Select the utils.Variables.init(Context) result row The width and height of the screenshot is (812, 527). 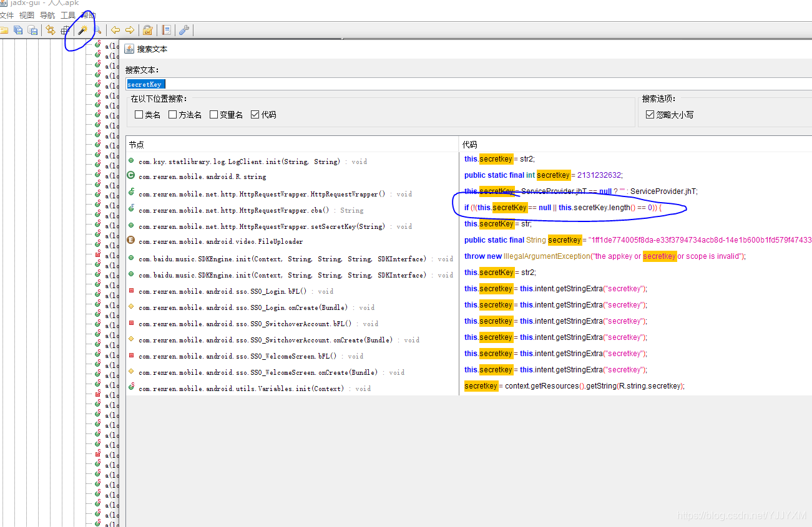(x=292, y=388)
